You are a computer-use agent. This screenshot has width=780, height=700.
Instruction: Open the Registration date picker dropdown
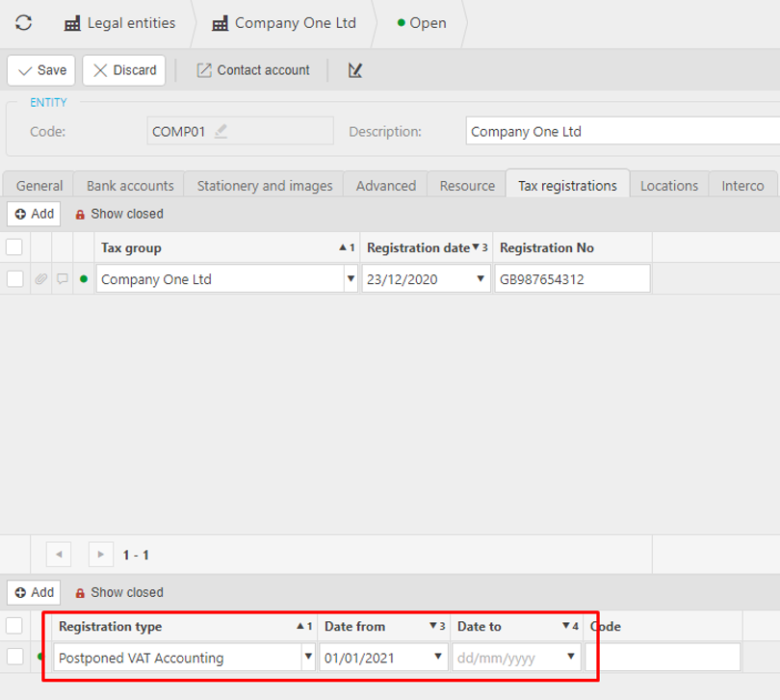coord(481,280)
